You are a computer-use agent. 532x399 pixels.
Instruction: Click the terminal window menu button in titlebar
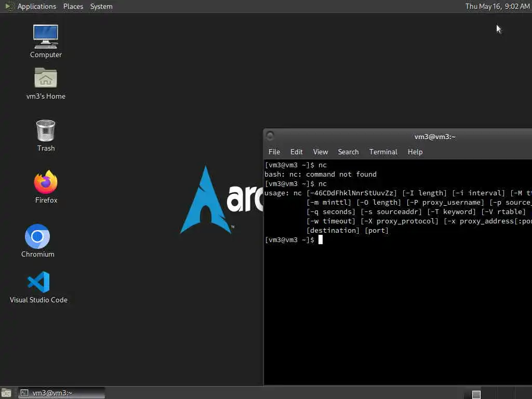pos(270,136)
